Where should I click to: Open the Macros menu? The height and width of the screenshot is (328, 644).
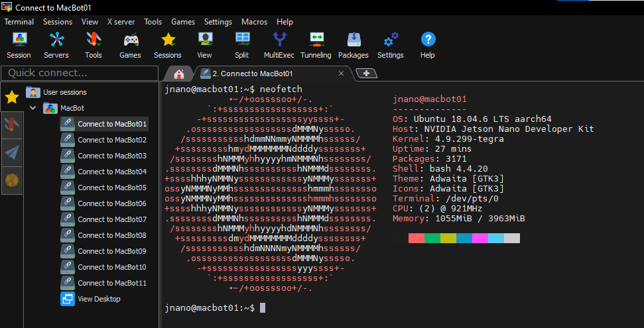point(254,22)
